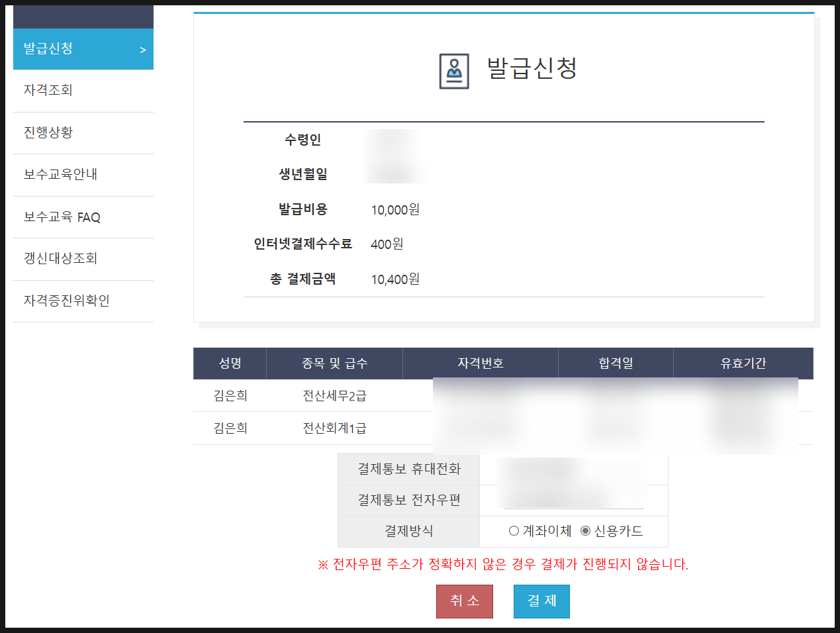Open the 보수교육 FAQ page
This screenshot has height=633, width=840.
[62, 217]
